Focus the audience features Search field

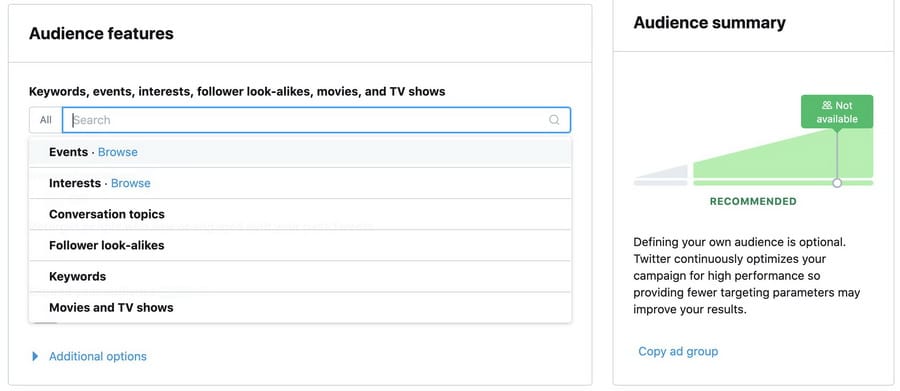[x=316, y=120]
